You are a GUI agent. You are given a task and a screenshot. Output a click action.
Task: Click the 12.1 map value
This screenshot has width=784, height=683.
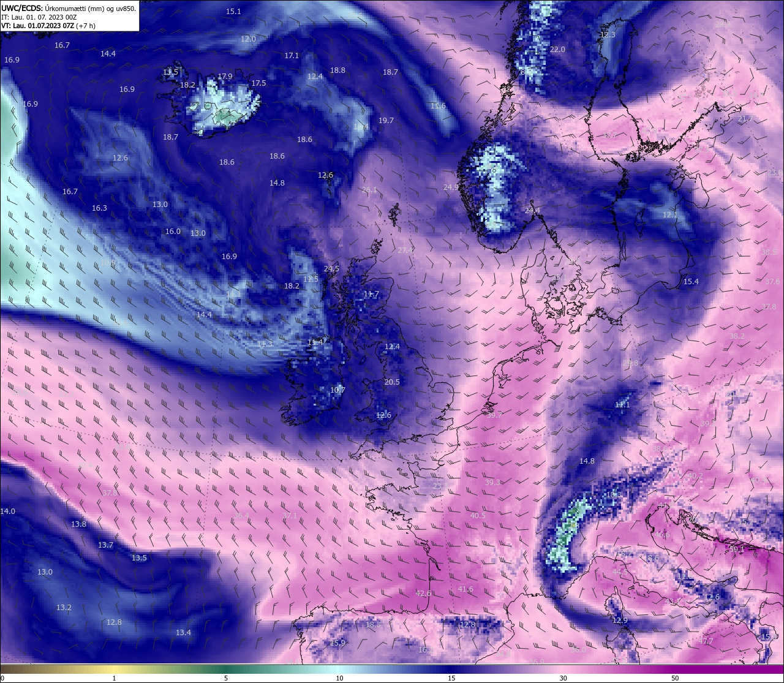[x=670, y=215]
